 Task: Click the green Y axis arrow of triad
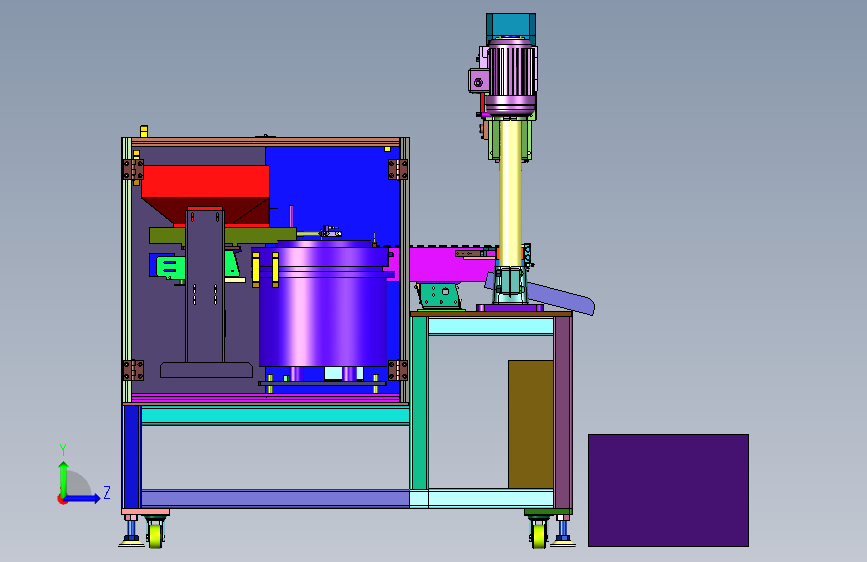point(63,478)
